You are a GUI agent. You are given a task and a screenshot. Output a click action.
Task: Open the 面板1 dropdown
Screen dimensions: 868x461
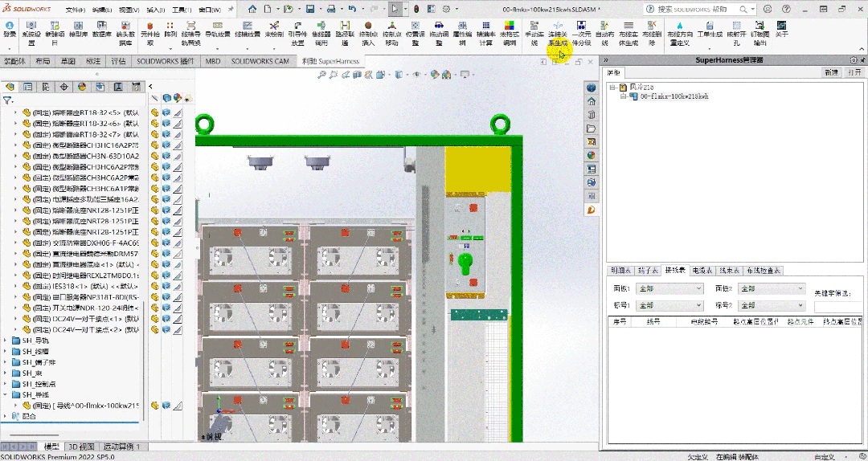click(x=669, y=288)
